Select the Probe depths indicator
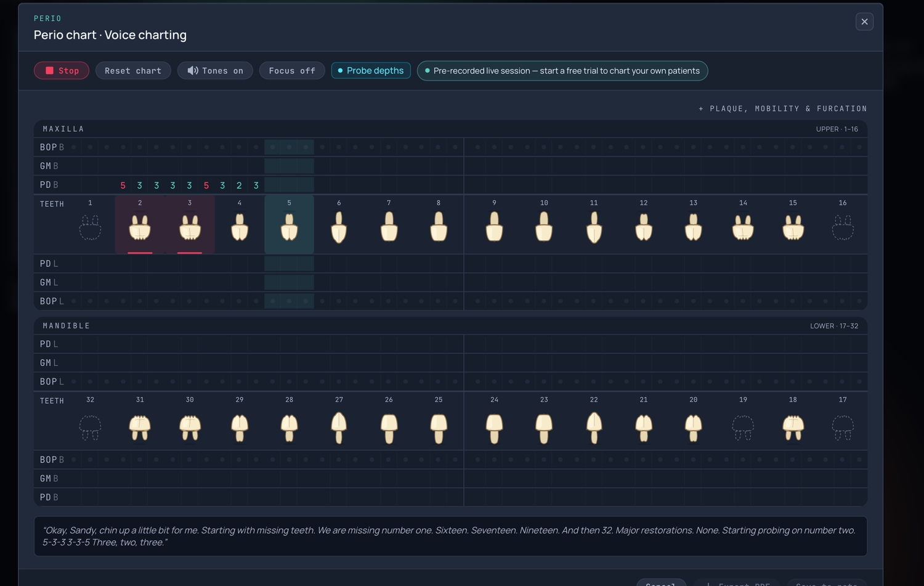This screenshot has height=586, width=924. (x=371, y=71)
